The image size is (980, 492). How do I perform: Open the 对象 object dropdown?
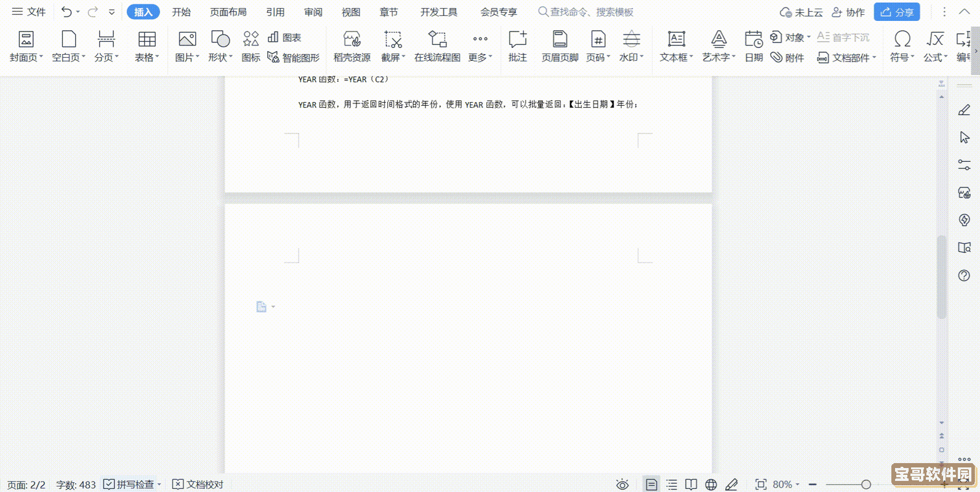pyautogui.click(x=791, y=38)
